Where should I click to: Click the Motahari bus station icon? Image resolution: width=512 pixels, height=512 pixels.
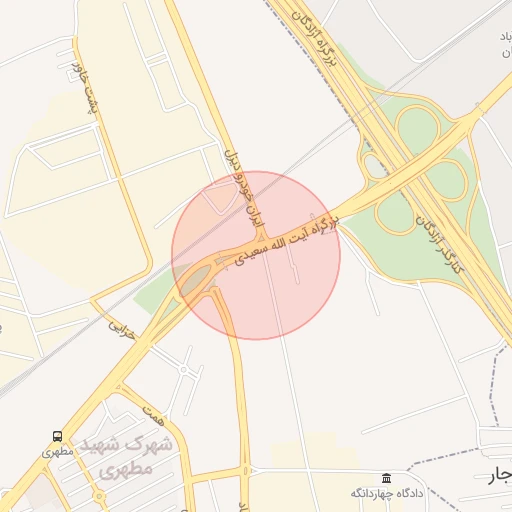[x=57, y=436]
